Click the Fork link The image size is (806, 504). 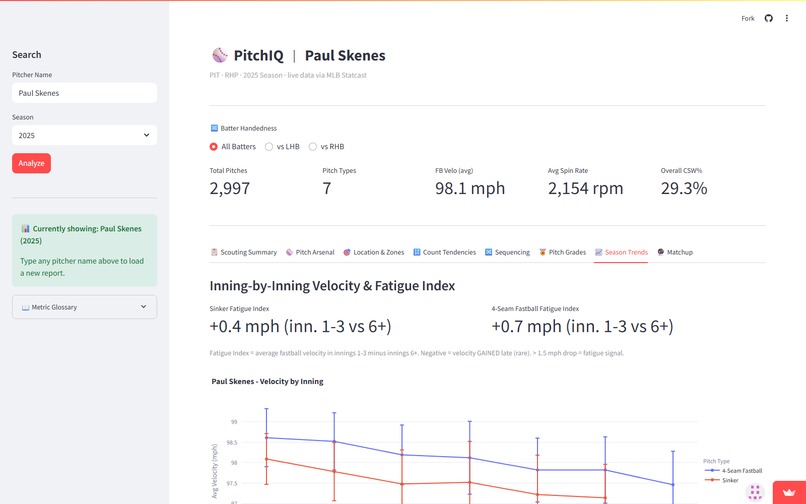coord(748,19)
